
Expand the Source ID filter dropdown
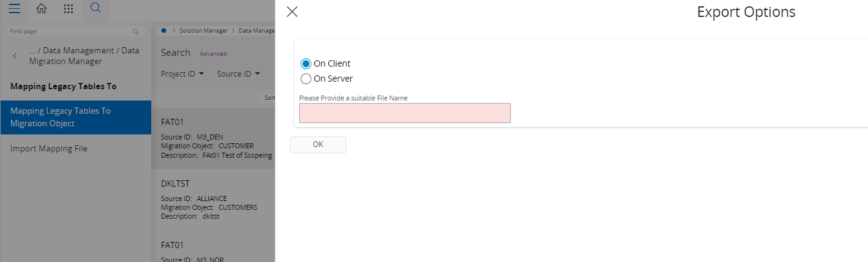click(x=238, y=74)
